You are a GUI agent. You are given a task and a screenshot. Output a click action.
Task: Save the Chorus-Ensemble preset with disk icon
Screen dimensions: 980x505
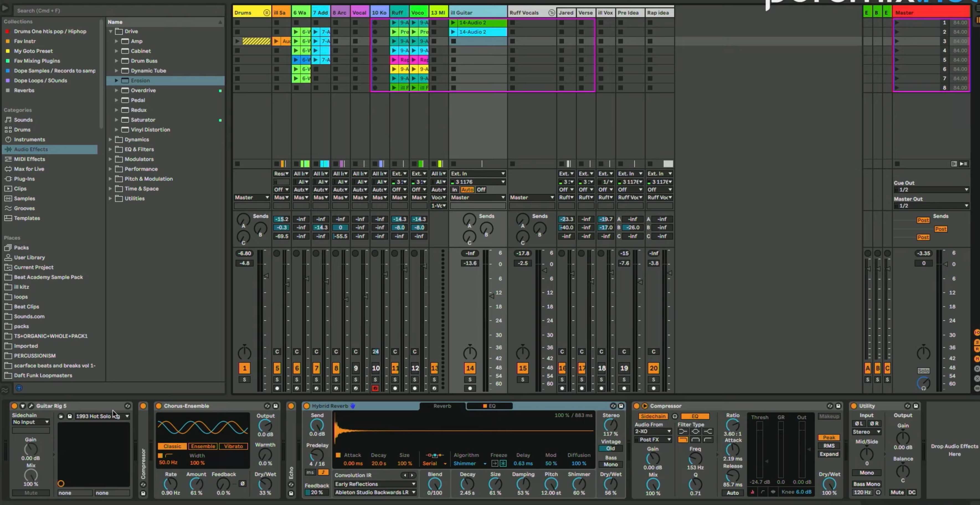(276, 405)
